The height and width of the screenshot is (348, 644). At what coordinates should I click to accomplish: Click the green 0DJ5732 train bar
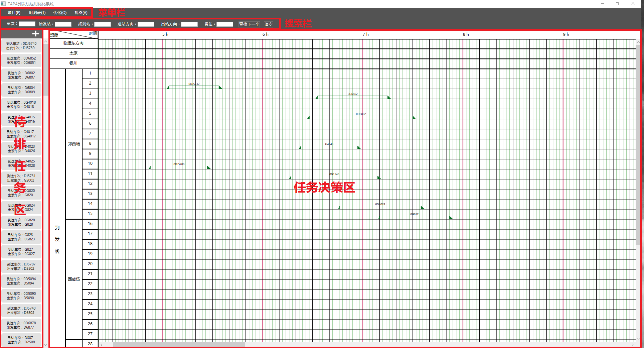[194, 86]
